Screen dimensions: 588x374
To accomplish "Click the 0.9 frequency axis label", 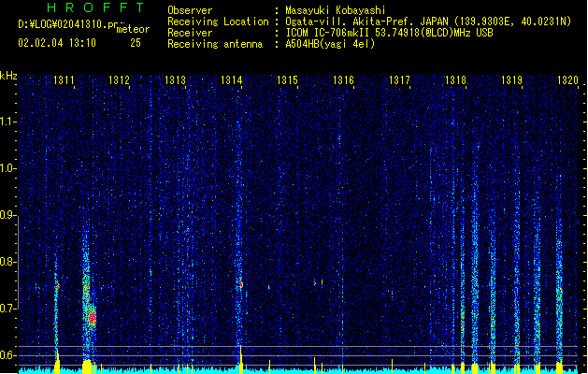I will click(x=8, y=215).
